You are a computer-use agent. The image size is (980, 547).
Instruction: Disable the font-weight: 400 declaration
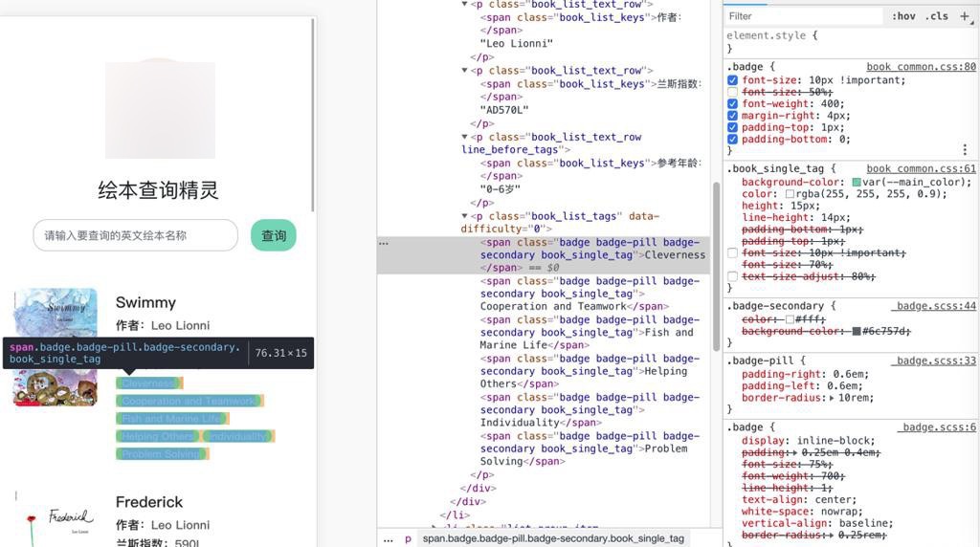732,104
